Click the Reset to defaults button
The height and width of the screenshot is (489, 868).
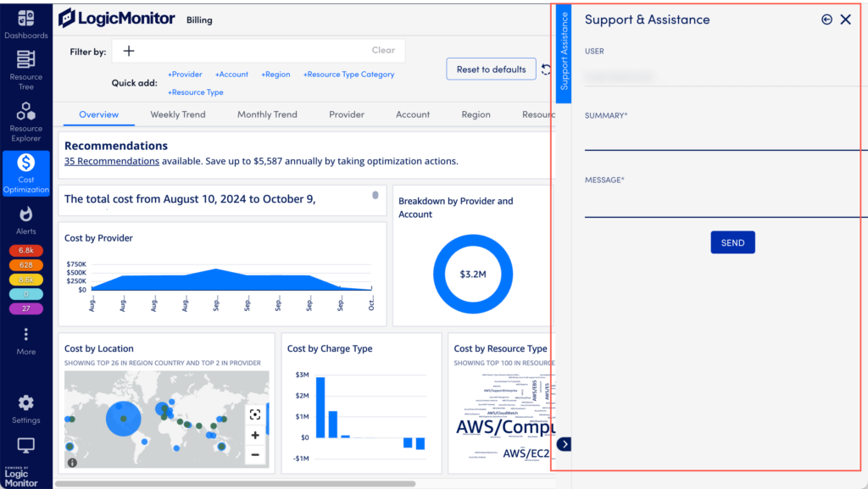coord(491,69)
